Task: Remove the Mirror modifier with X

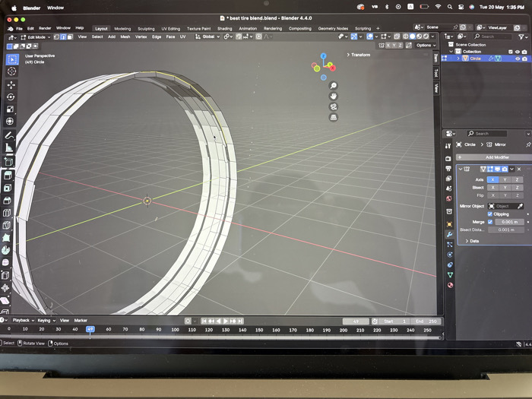Action: [519, 169]
